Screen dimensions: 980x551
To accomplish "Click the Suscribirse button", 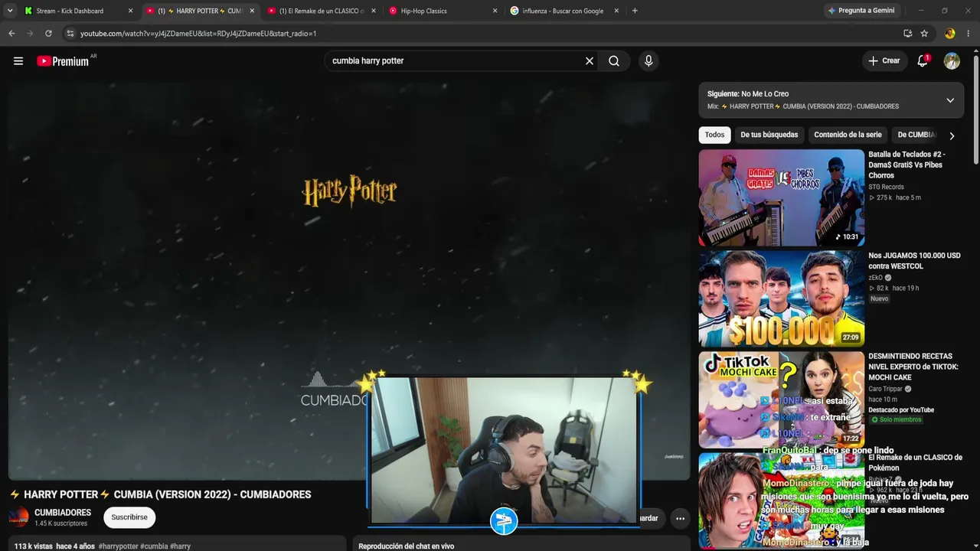I will [x=129, y=517].
